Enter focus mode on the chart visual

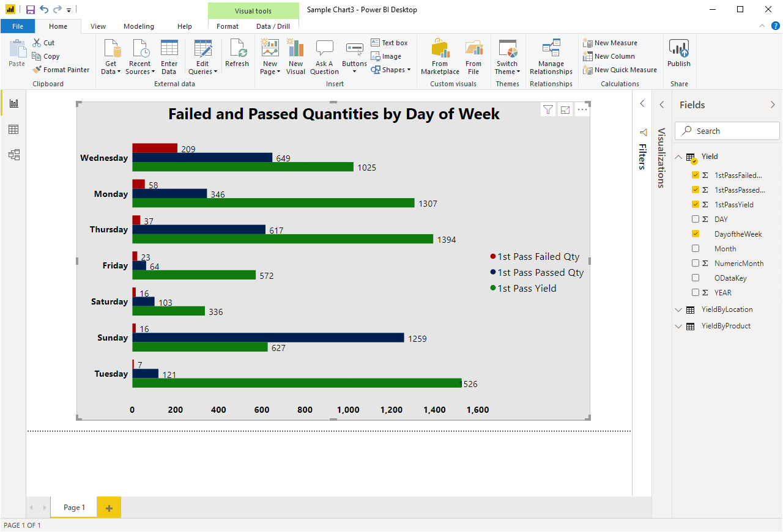pyautogui.click(x=565, y=109)
